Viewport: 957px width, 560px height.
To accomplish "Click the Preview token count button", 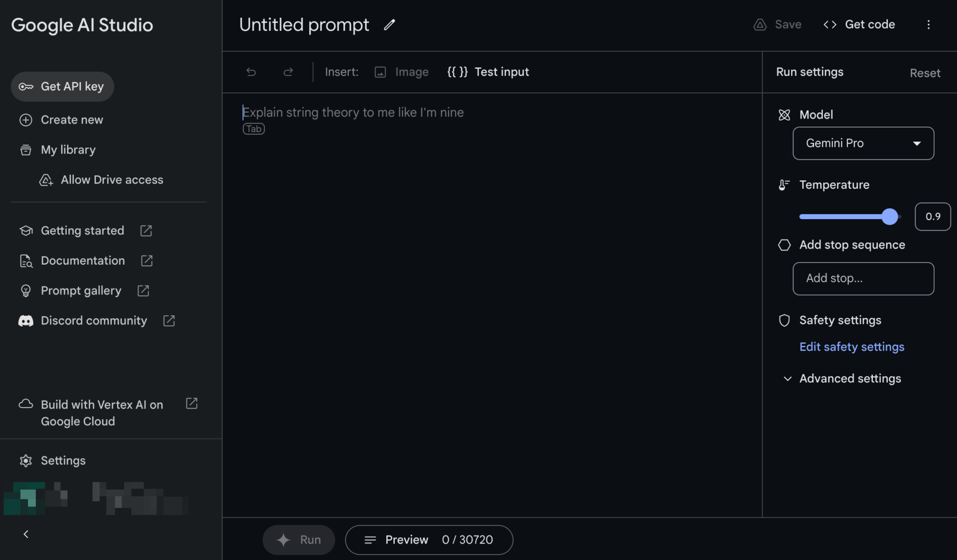I will 429,540.
